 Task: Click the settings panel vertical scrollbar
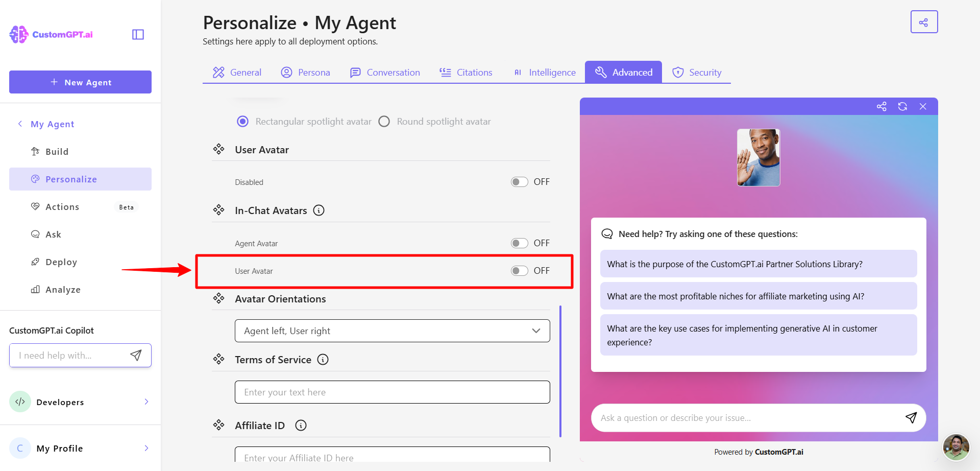[560, 371]
